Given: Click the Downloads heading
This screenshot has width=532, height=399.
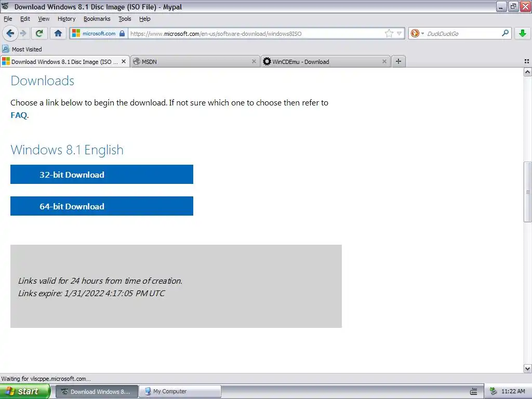Looking at the screenshot, I should tap(43, 81).
